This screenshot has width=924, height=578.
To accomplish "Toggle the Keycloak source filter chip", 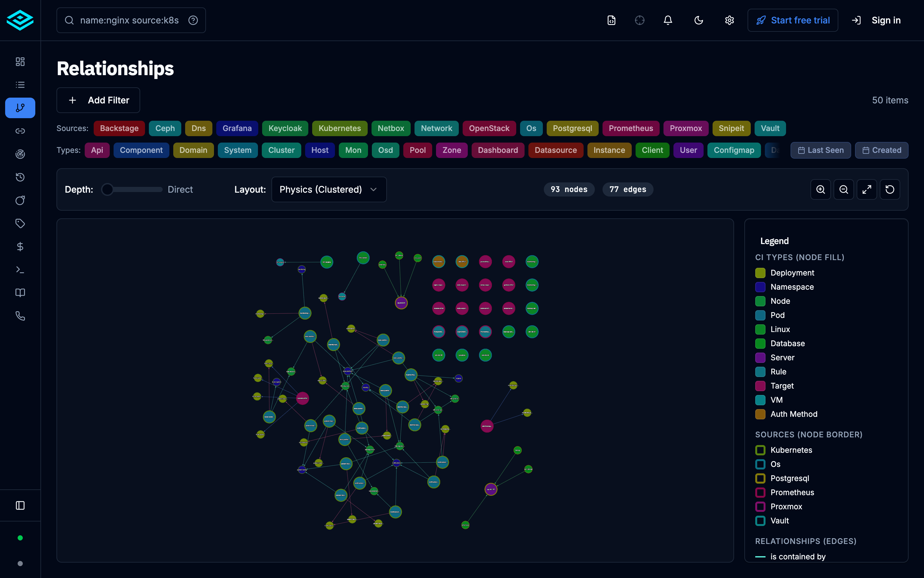I will tap(285, 128).
